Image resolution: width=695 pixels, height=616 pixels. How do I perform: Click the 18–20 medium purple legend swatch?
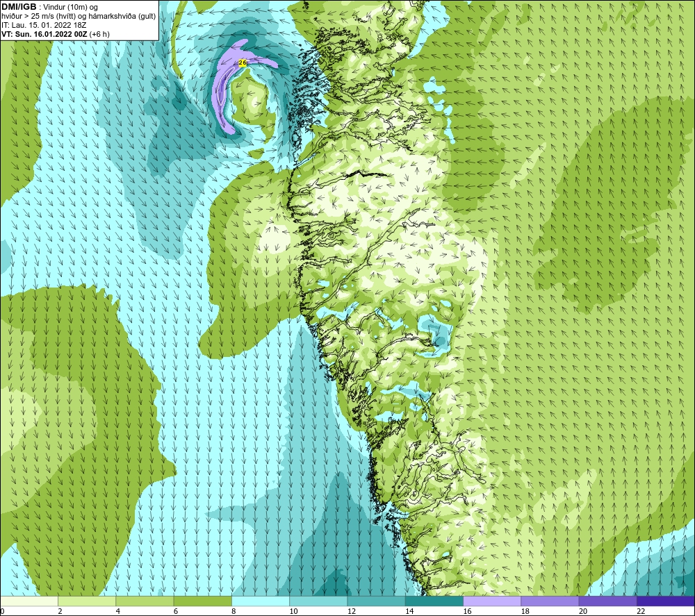(x=550, y=601)
